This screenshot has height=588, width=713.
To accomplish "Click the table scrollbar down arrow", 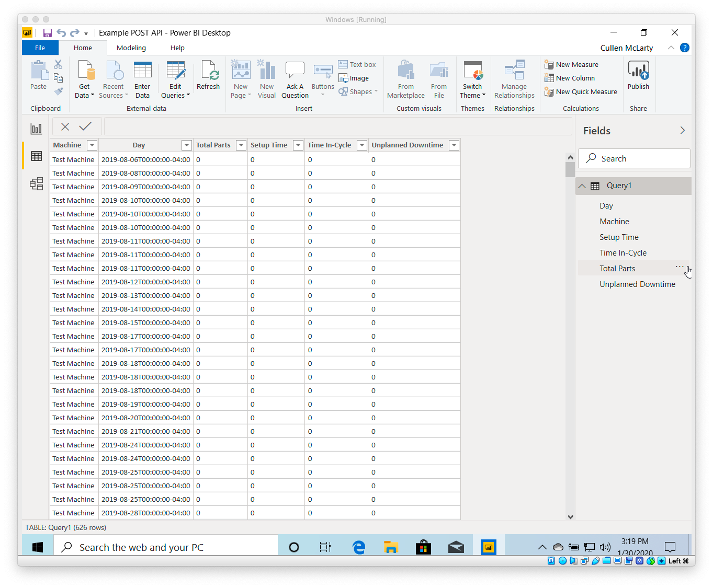I will pos(570,516).
